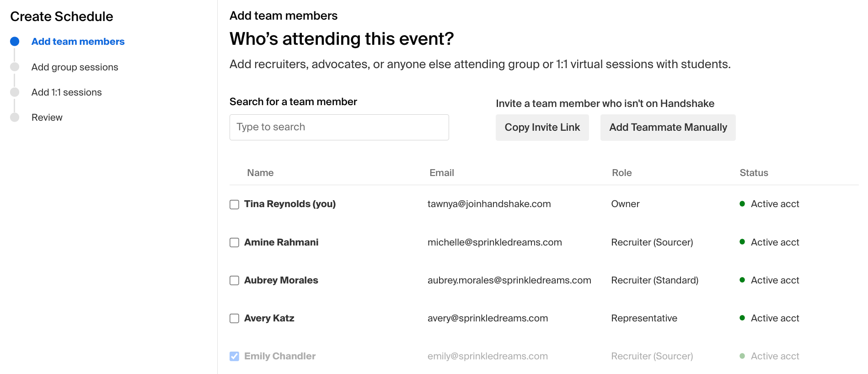Click the gray step circle beside Review
Screen dimensions: 868x374
(15, 117)
